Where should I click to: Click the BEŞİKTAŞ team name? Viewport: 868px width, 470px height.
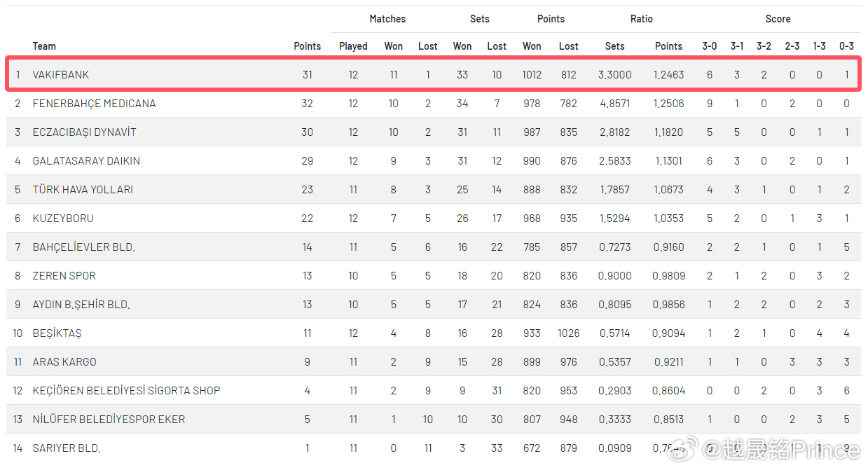point(57,333)
